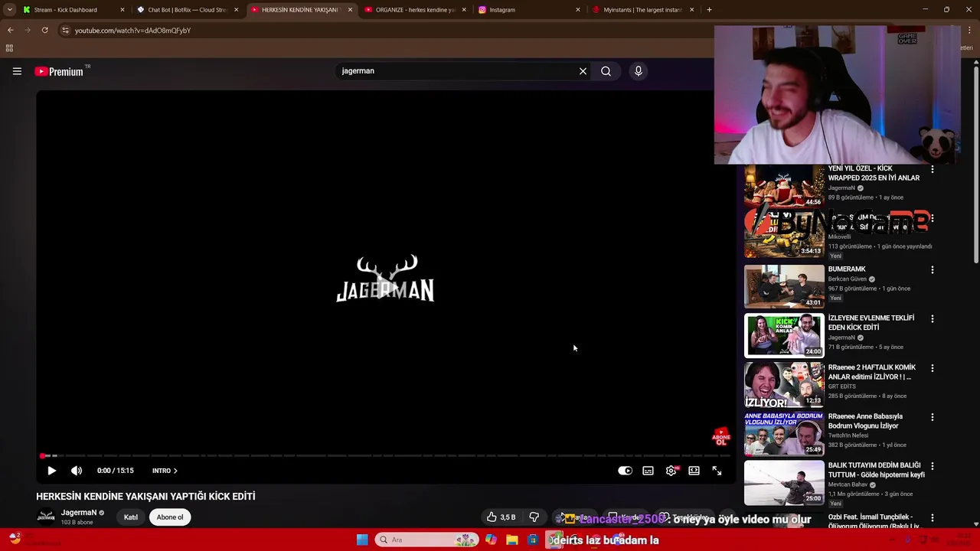Close the Instagram tab
The image size is (980, 551).
(x=578, y=10)
